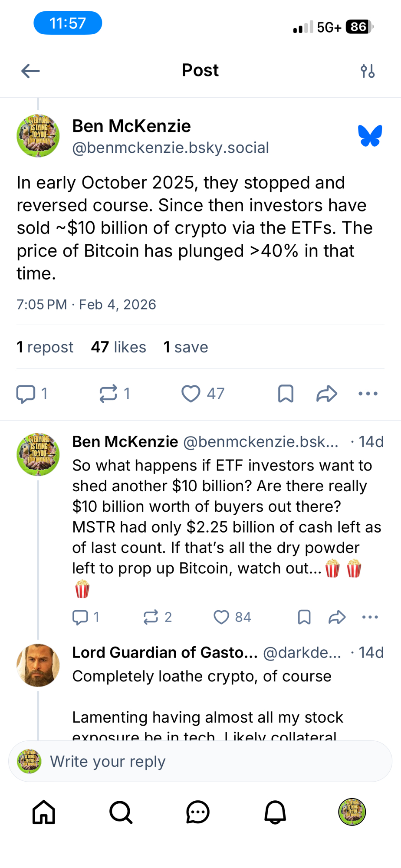The width and height of the screenshot is (401, 868).
Task: Tap the blue butterfly Bluesky icon
Action: pos(370,136)
